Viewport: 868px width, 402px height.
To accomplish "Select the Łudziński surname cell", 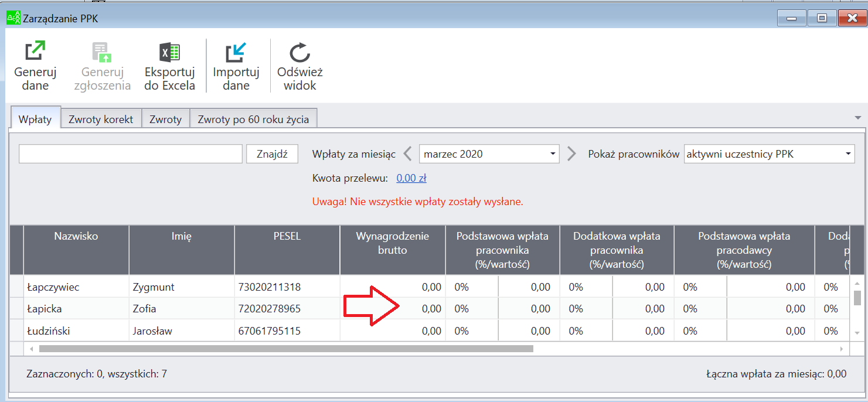I will (76, 331).
